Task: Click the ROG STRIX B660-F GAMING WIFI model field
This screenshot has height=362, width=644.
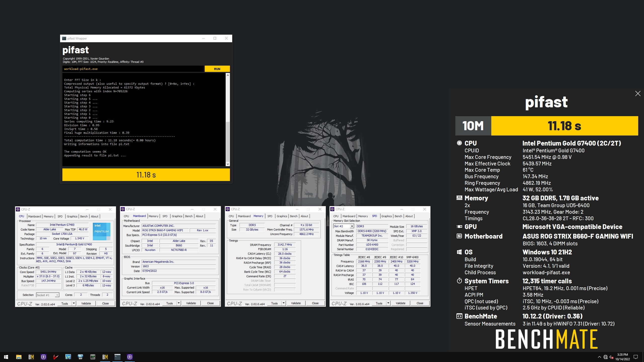Action: pyautogui.click(x=165, y=230)
